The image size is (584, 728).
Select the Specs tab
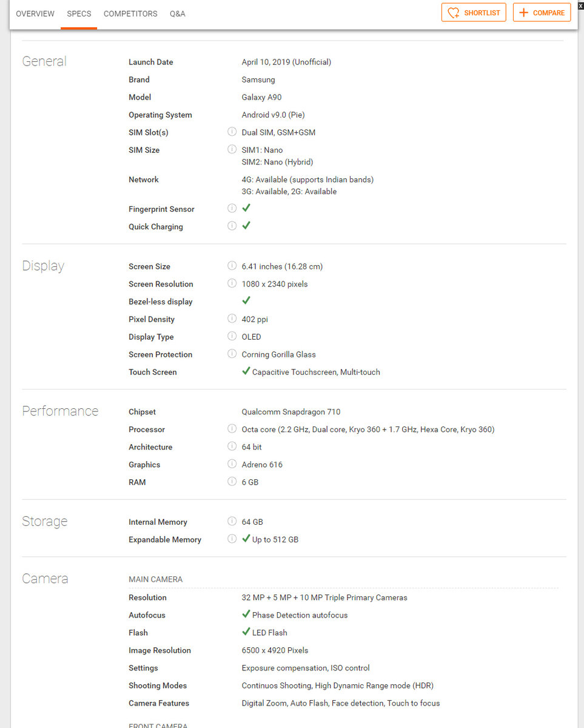click(x=79, y=13)
